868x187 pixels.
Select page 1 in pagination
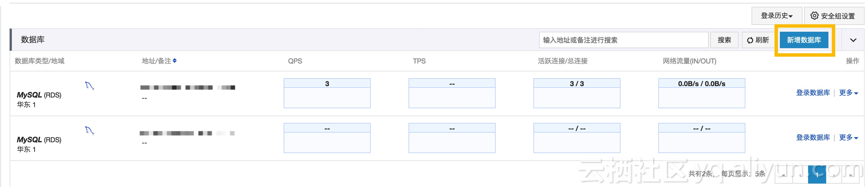[x=817, y=175]
